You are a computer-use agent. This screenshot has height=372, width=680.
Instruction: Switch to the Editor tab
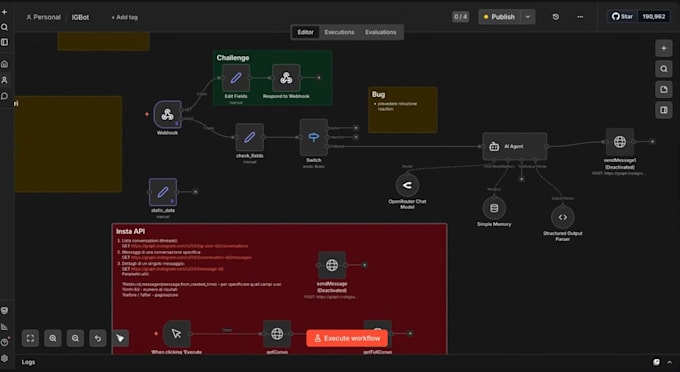[x=305, y=32]
